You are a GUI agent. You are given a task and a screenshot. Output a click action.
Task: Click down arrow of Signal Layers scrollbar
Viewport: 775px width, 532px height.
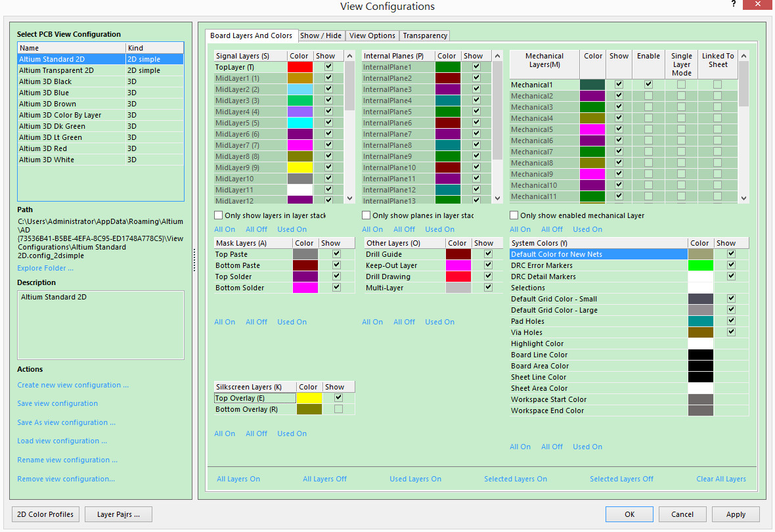point(350,198)
